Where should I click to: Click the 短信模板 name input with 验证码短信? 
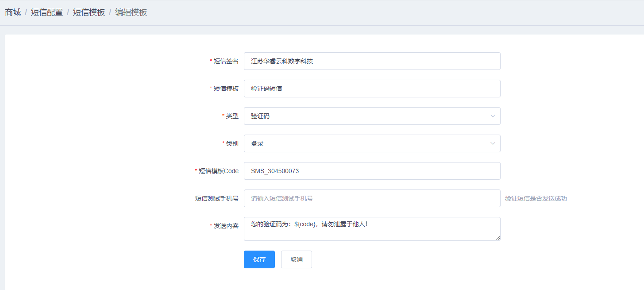pos(372,89)
